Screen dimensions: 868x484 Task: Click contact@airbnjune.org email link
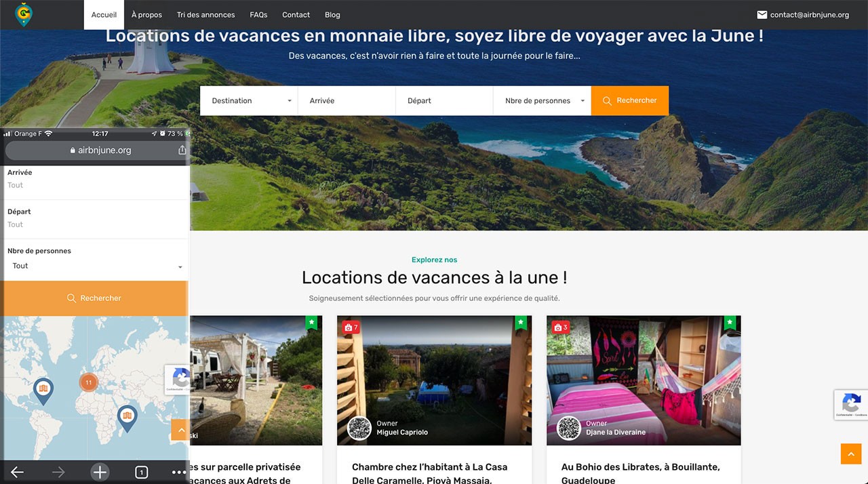point(803,15)
